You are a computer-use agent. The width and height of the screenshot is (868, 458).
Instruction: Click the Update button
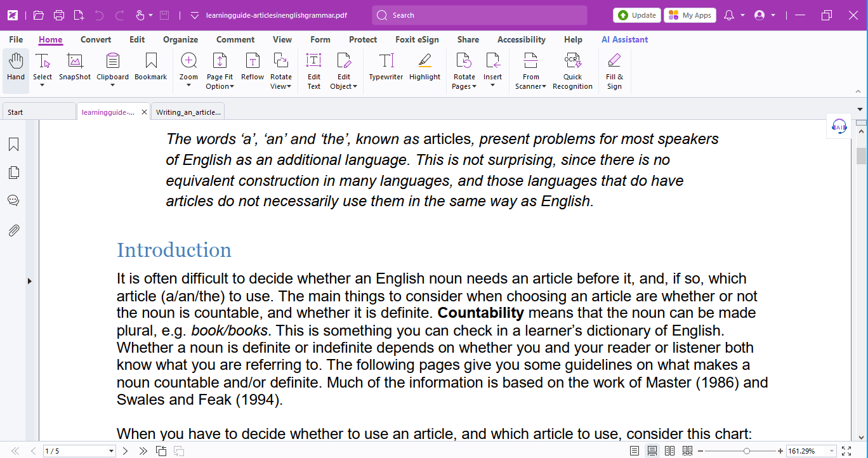point(637,15)
